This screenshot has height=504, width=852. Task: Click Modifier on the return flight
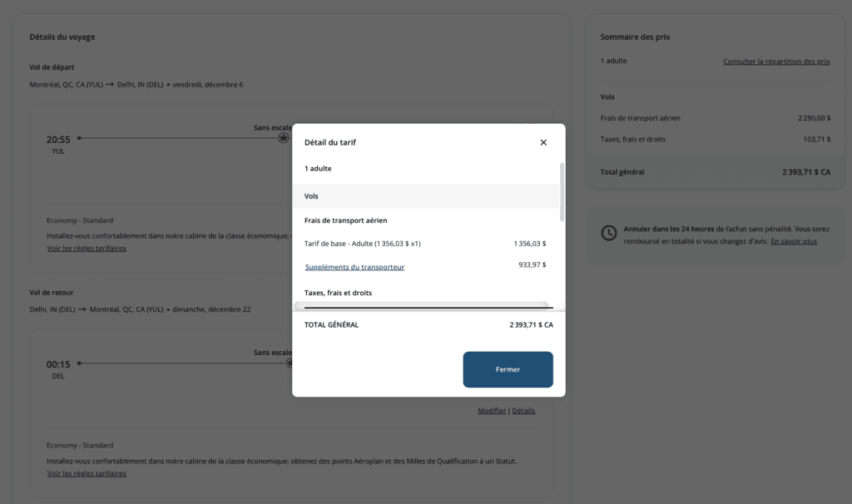(x=492, y=411)
